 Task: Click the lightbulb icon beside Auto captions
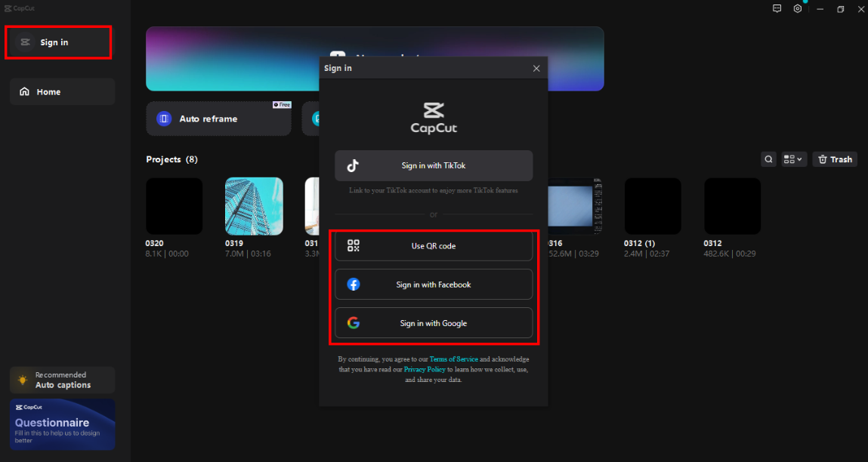(x=23, y=380)
